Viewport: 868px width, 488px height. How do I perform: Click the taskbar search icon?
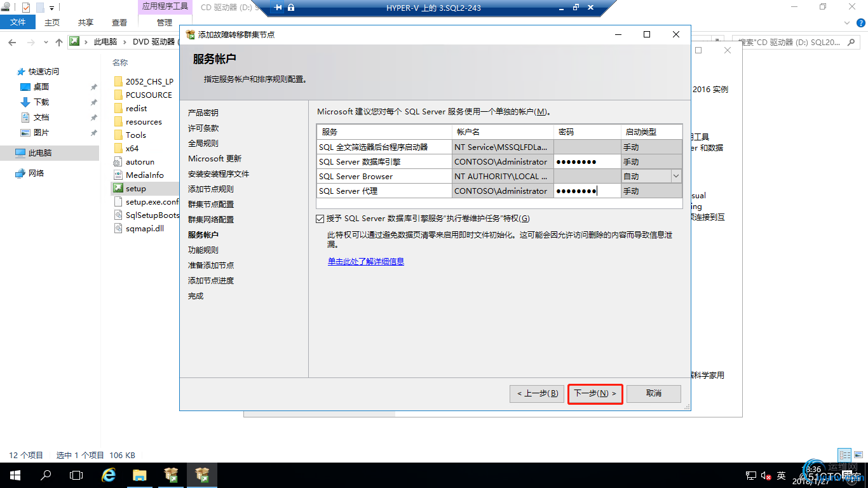click(46, 475)
